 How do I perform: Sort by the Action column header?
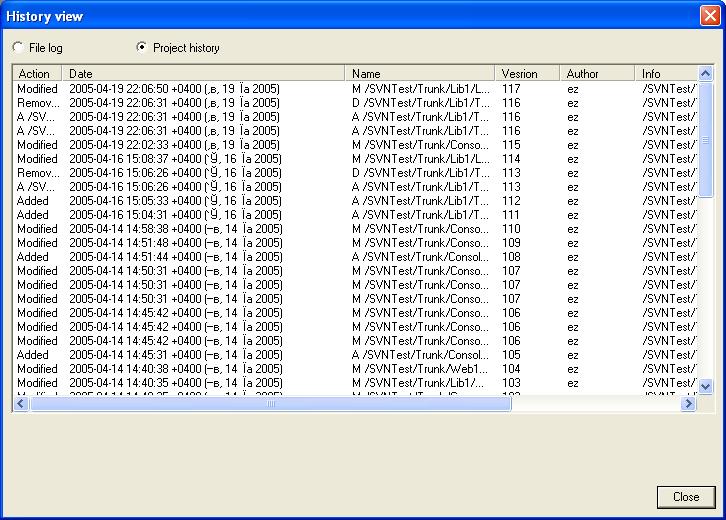pyautogui.click(x=36, y=74)
